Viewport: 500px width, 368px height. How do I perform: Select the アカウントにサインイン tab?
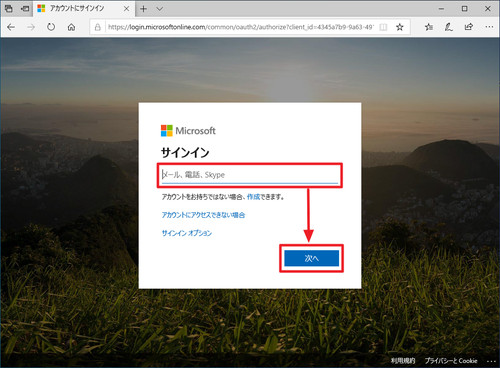click(x=78, y=9)
